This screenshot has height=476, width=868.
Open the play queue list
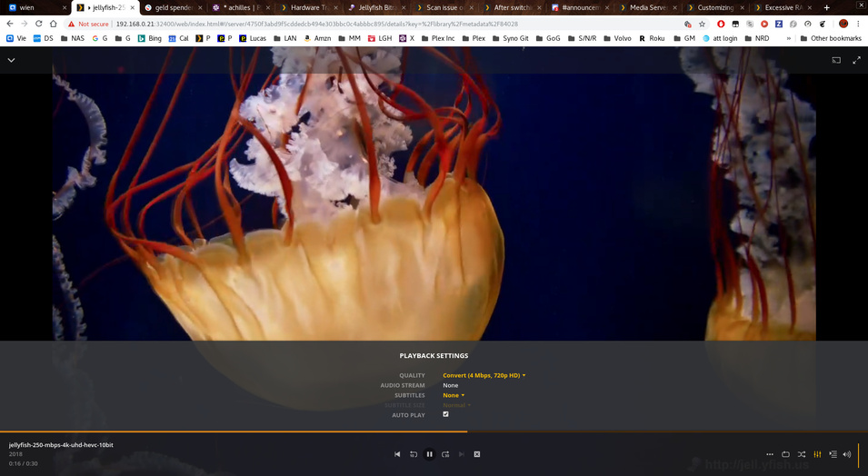833,454
